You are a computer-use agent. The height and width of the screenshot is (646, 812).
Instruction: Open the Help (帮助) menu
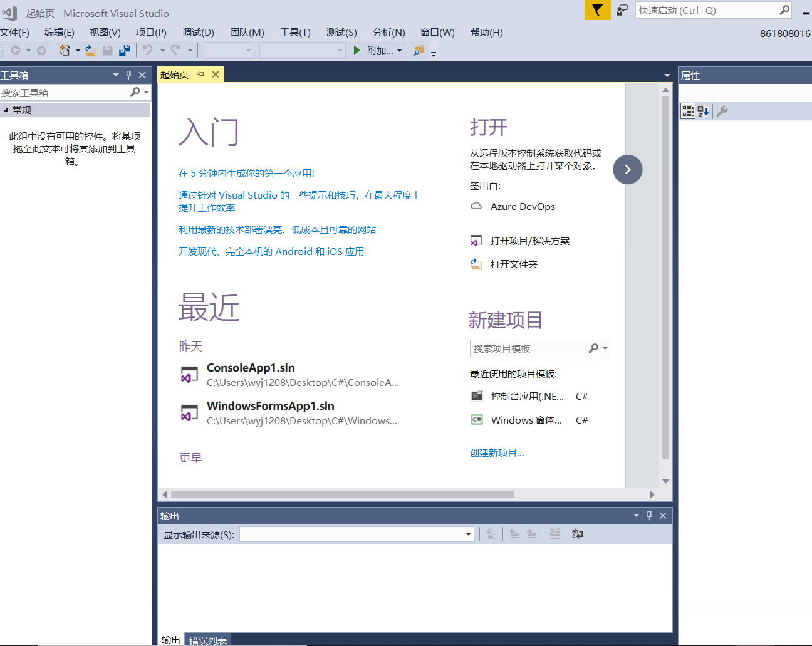[486, 32]
